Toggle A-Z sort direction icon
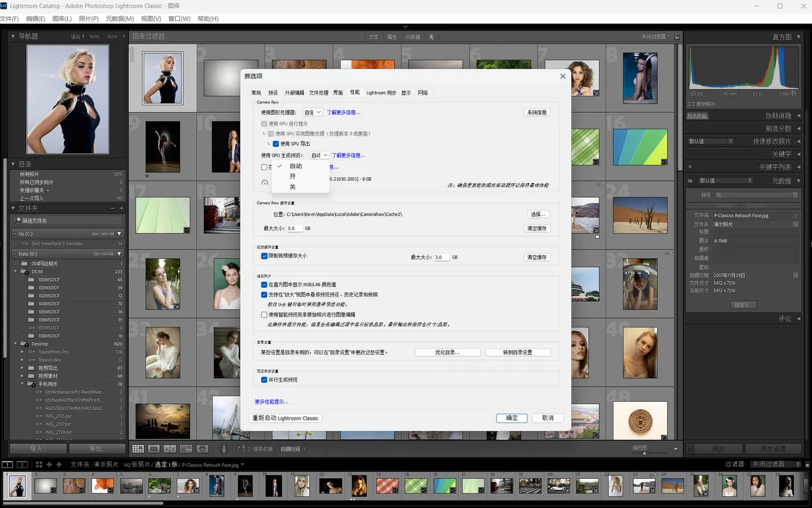The image size is (812, 508). 244,449
